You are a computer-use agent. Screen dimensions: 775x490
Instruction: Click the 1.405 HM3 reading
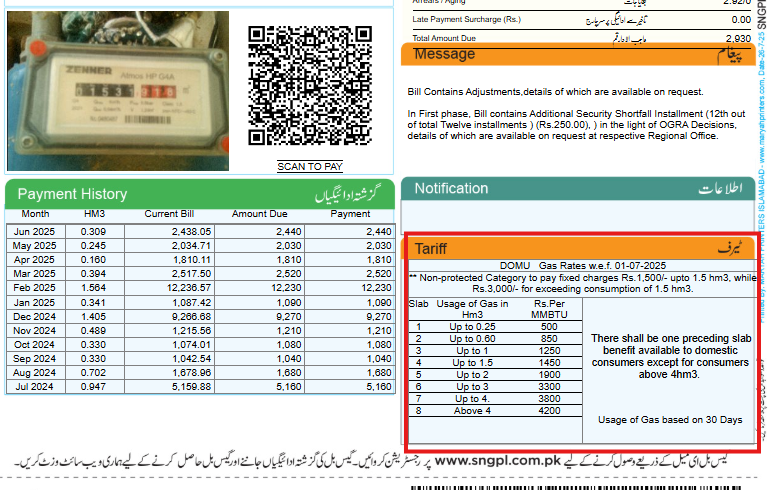pyautogui.click(x=93, y=316)
